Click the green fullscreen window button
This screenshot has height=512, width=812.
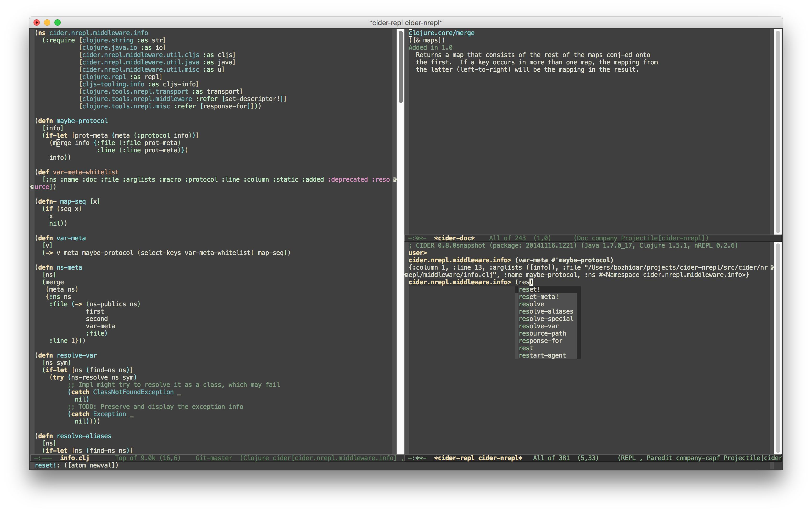pyautogui.click(x=58, y=22)
